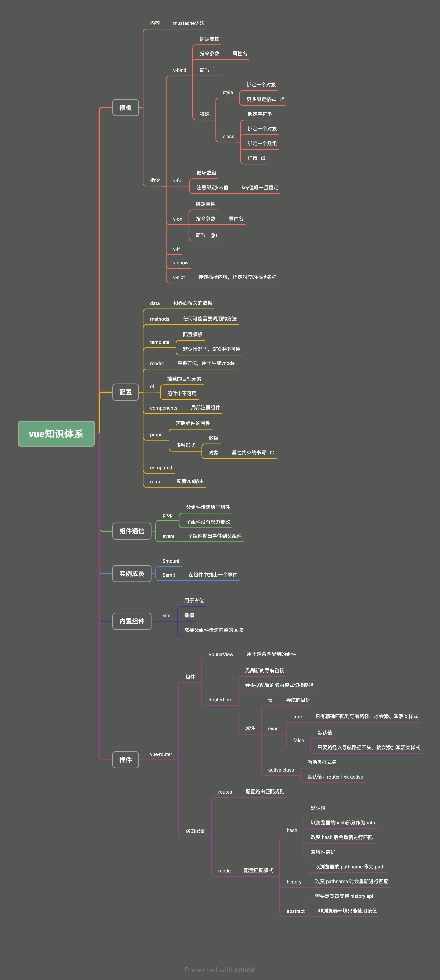Click the v-show node
The image size is (440, 980).
(x=181, y=263)
